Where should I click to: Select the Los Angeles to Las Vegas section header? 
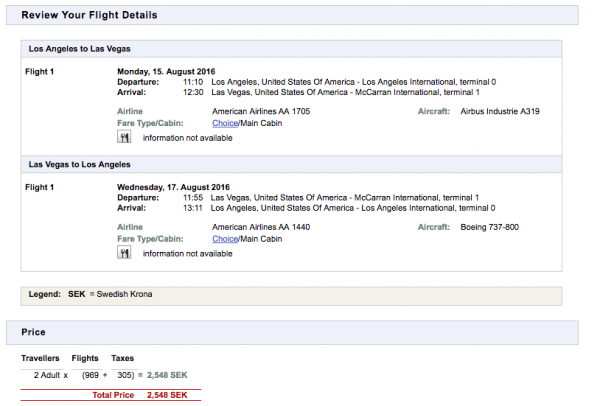click(78, 48)
